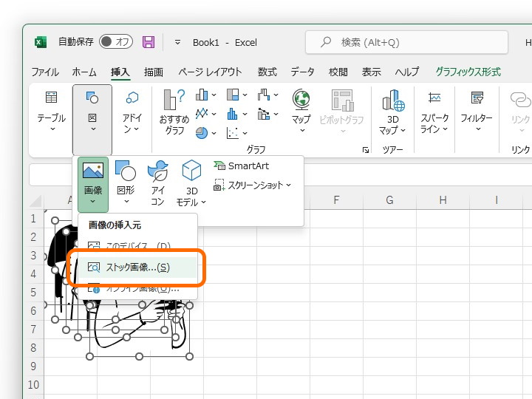
Task: Expand the テーブル ribbon group
Action: point(52,112)
